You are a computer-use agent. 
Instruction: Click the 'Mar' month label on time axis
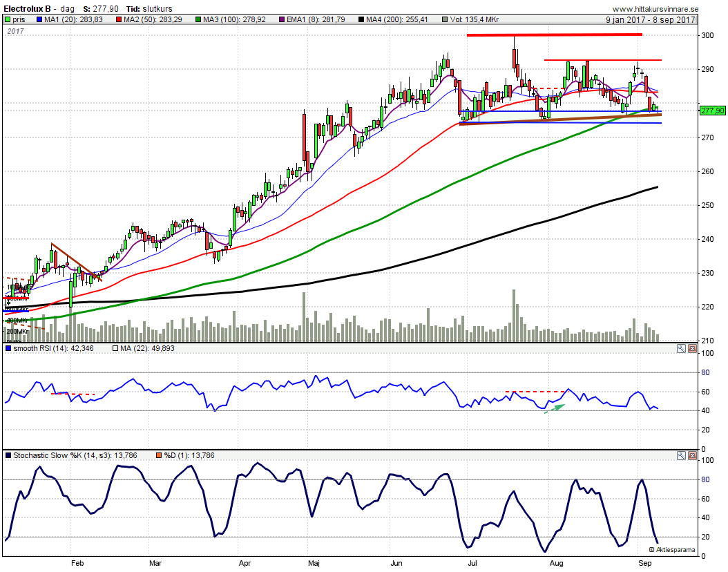[155, 563]
